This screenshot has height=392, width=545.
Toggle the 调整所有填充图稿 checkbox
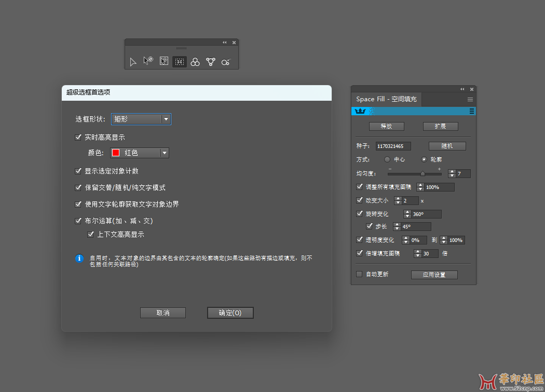coord(359,187)
